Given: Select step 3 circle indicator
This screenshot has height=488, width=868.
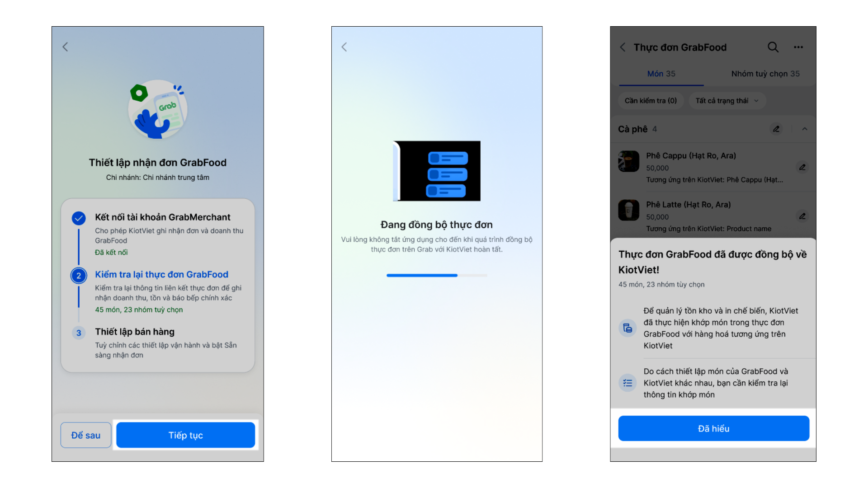Looking at the screenshot, I should 79,333.
